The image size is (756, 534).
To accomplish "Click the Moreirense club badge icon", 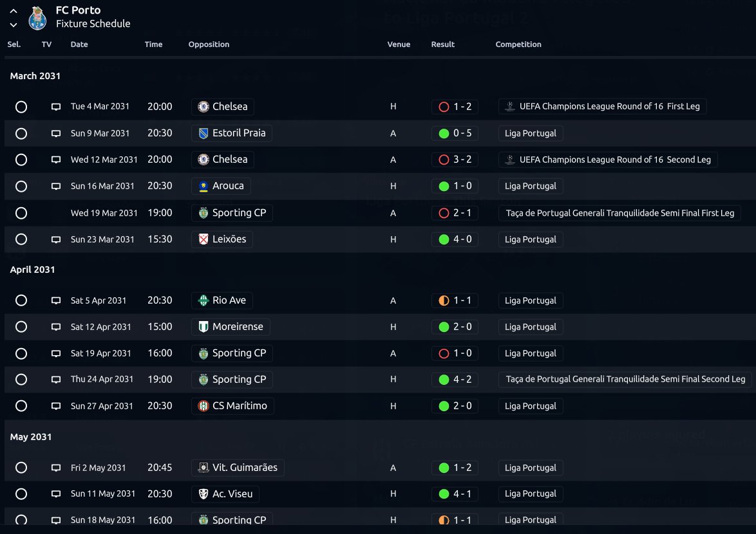I will pos(203,327).
